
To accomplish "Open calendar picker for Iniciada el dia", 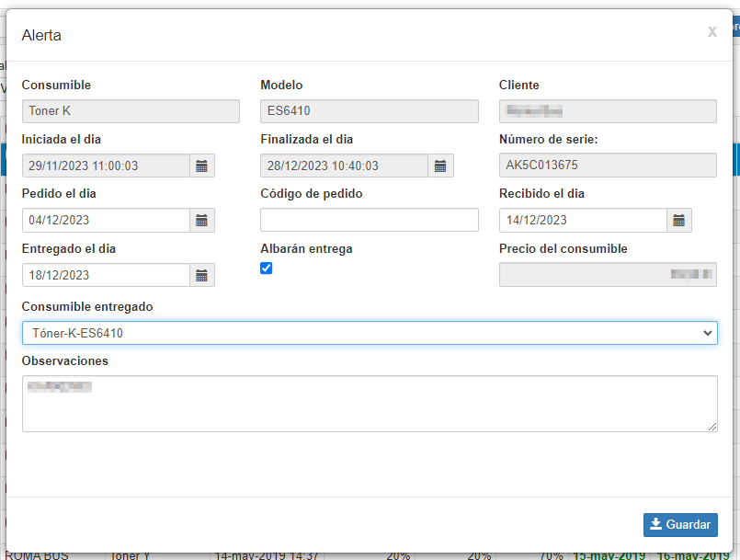I will (202, 166).
